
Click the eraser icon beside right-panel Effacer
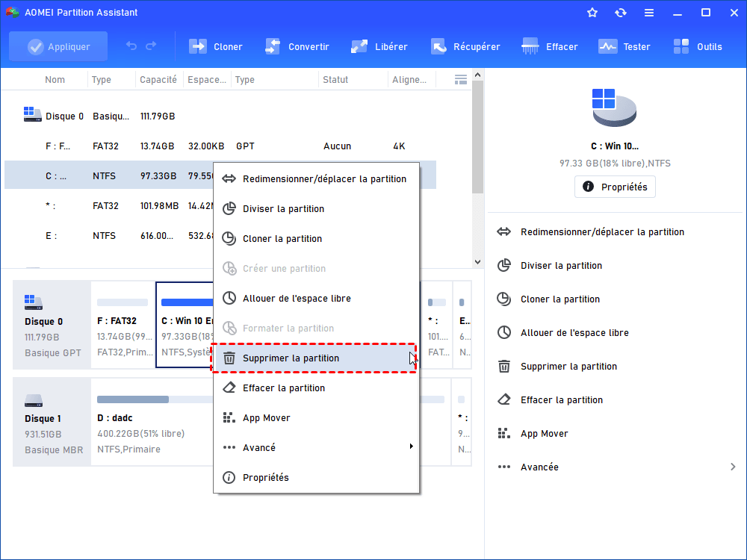504,399
